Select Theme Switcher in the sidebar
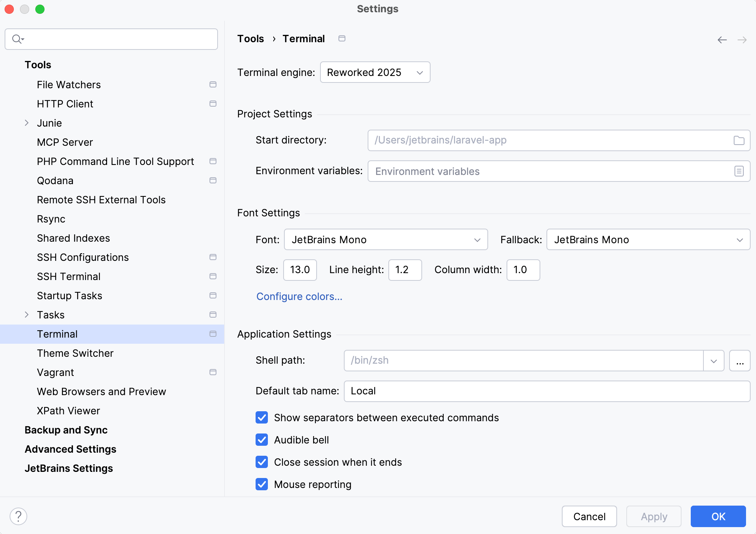 (x=75, y=353)
